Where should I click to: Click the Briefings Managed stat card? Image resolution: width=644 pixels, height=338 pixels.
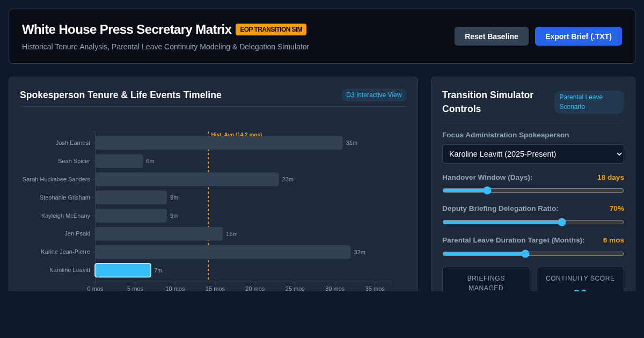click(x=486, y=279)
